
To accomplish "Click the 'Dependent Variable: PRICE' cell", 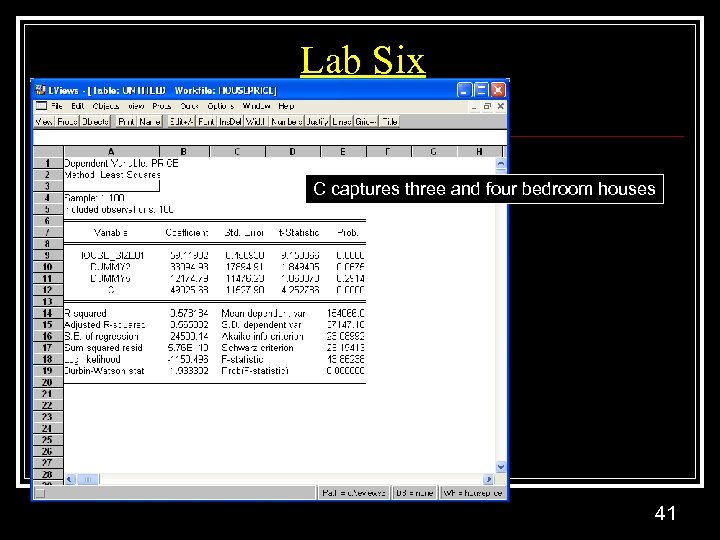I will coord(121,163).
